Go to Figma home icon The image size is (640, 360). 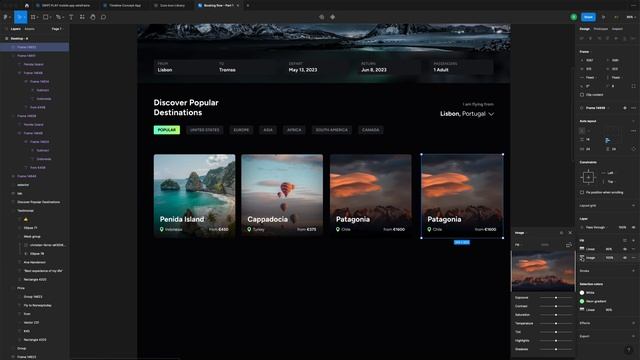(x=27, y=5)
